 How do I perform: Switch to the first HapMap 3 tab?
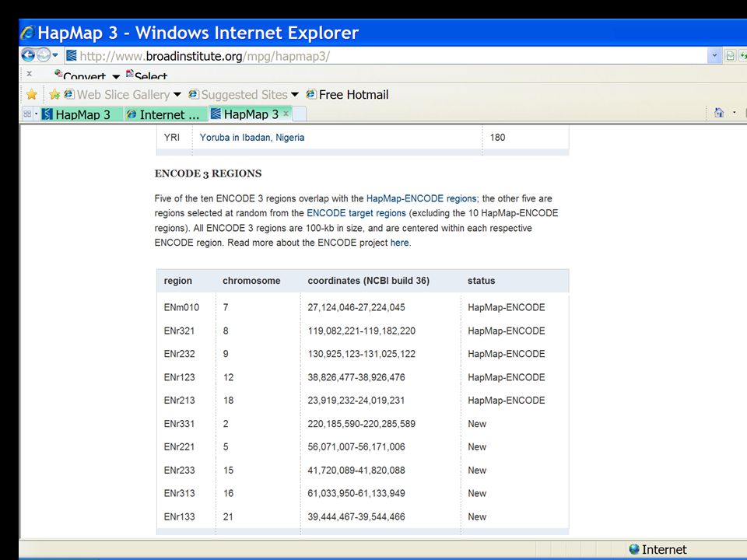click(80, 114)
